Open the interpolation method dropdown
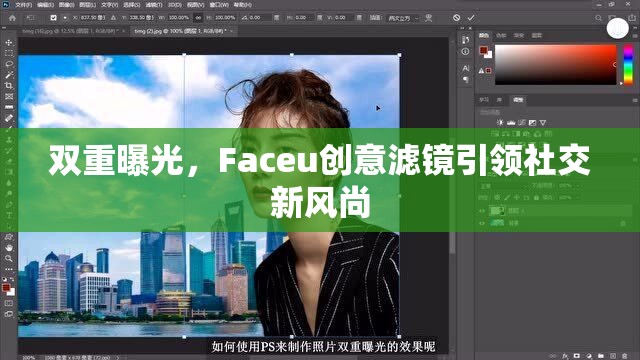640x360 pixels. [x=402, y=18]
